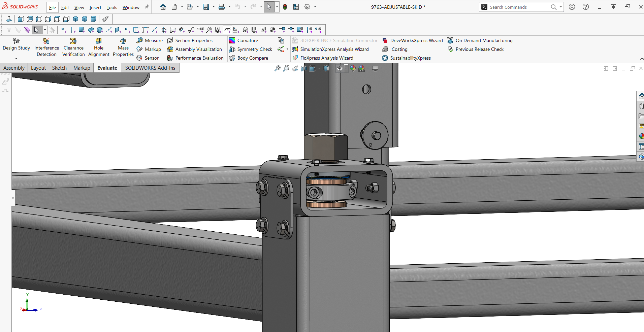The width and height of the screenshot is (644, 332).
Task: Expand the Options gear dropdown arrow
Action: (x=315, y=7)
